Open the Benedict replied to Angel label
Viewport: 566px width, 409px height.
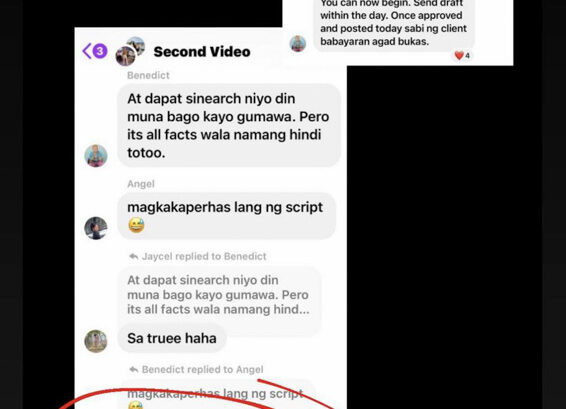(x=203, y=370)
